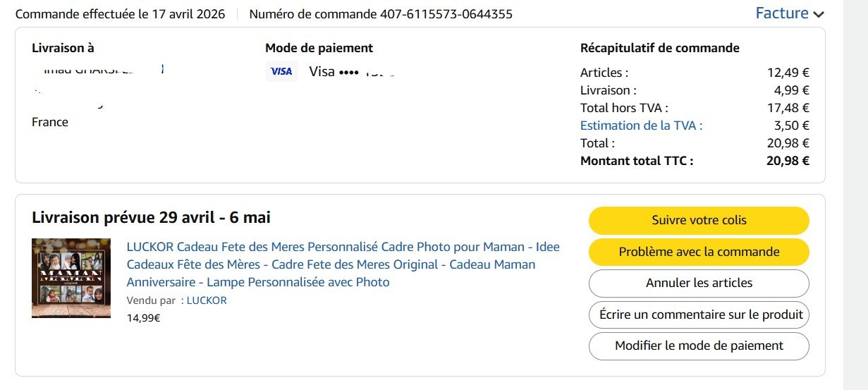Image resolution: width=868 pixels, height=390 pixels.
Task: Click the Livraison prévue 29 avril - 6 mai heading
Action: (x=151, y=218)
